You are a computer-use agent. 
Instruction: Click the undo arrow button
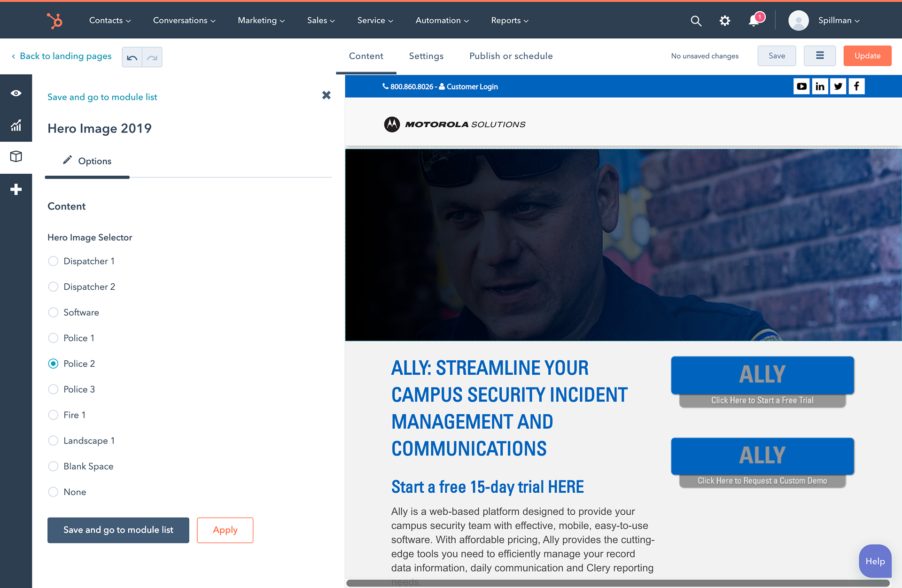pyautogui.click(x=132, y=57)
